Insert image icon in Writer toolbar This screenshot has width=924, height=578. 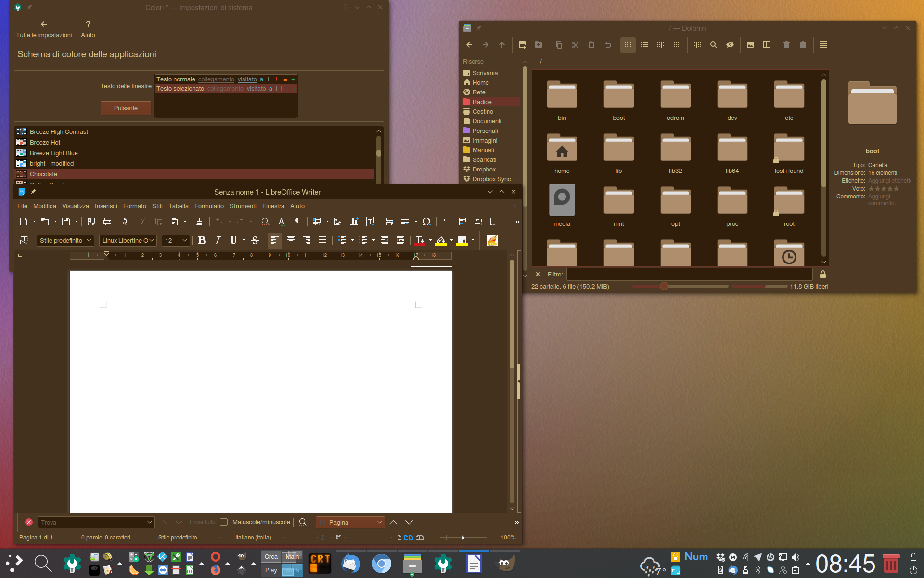click(x=338, y=222)
